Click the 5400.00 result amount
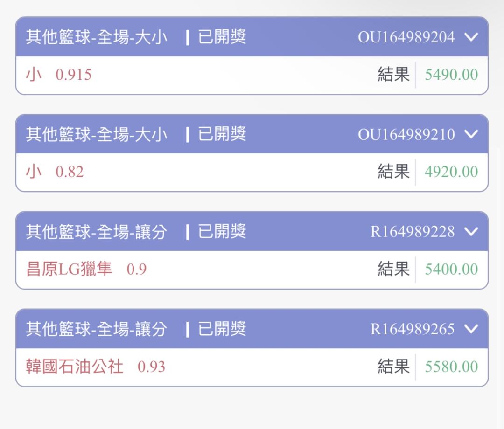504x429 pixels. [451, 269]
